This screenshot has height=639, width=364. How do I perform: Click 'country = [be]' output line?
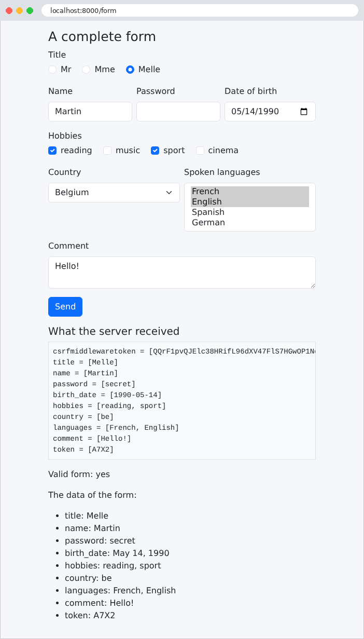pyautogui.click(x=83, y=417)
